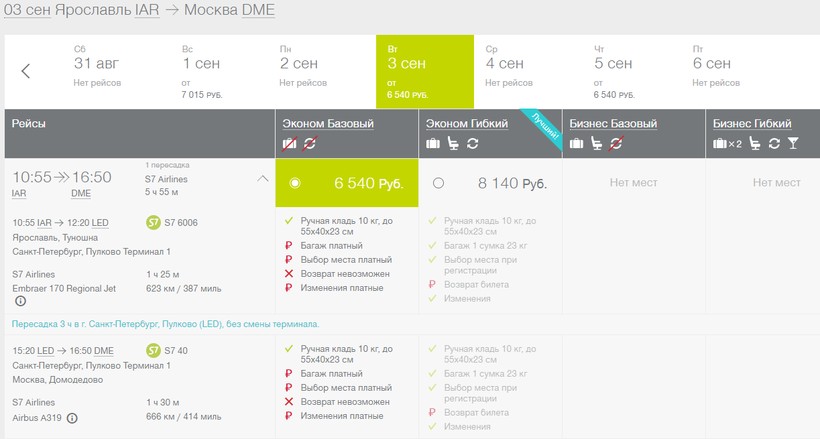Open the Бизнес Базовый fare link
Viewport: 820px width, 439px height.
tap(613, 123)
